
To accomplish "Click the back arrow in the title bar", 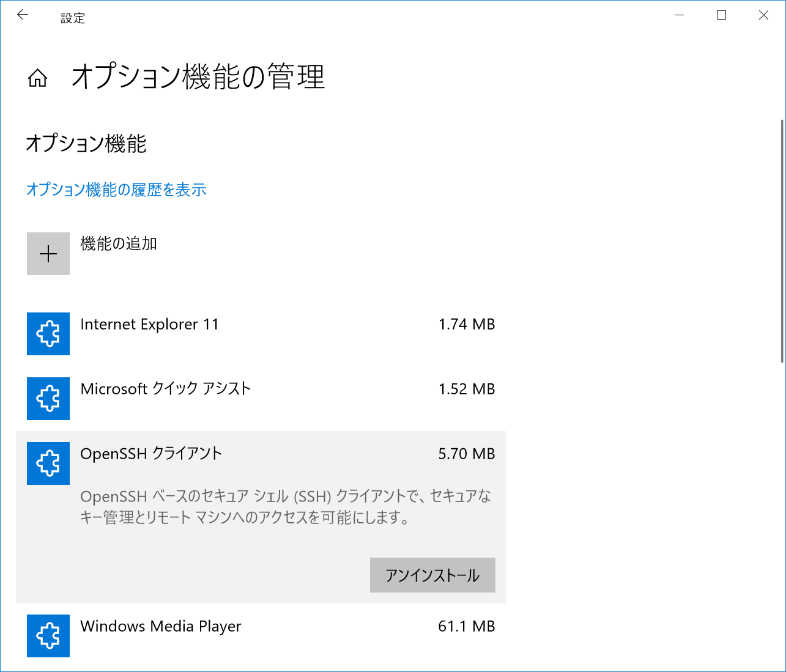I will pyautogui.click(x=23, y=15).
